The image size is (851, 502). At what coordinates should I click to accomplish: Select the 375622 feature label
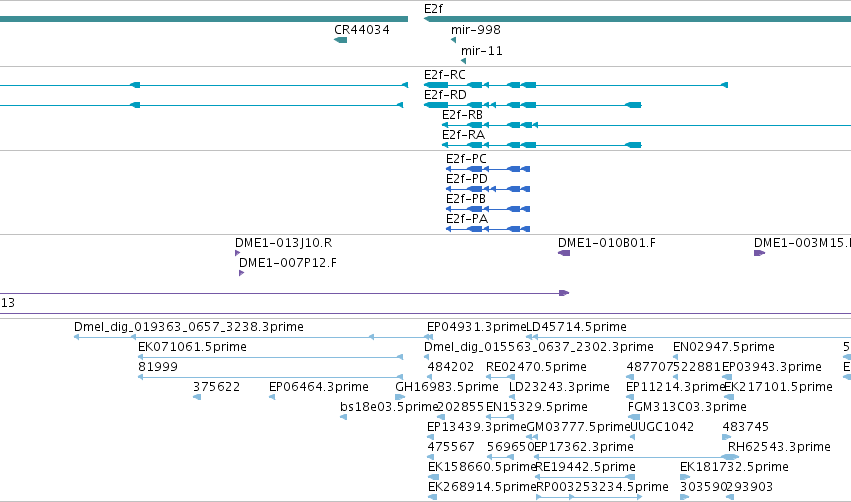click(216, 387)
